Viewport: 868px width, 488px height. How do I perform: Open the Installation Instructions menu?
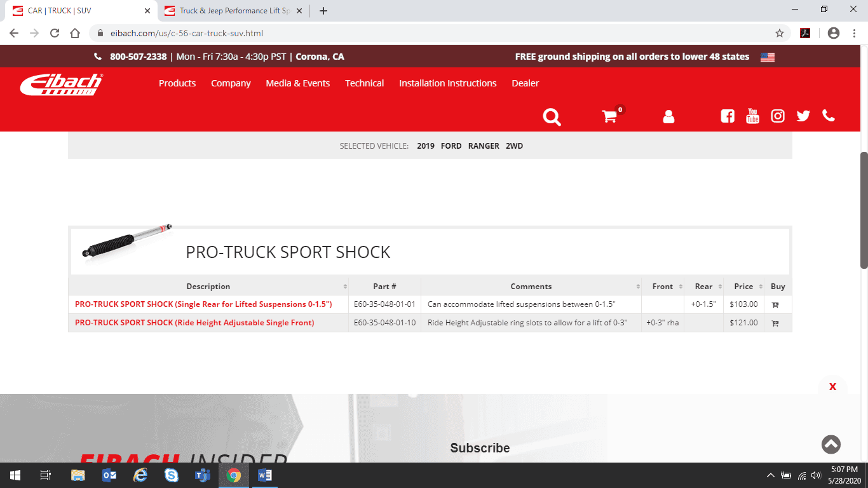click(x=448, y=83)
